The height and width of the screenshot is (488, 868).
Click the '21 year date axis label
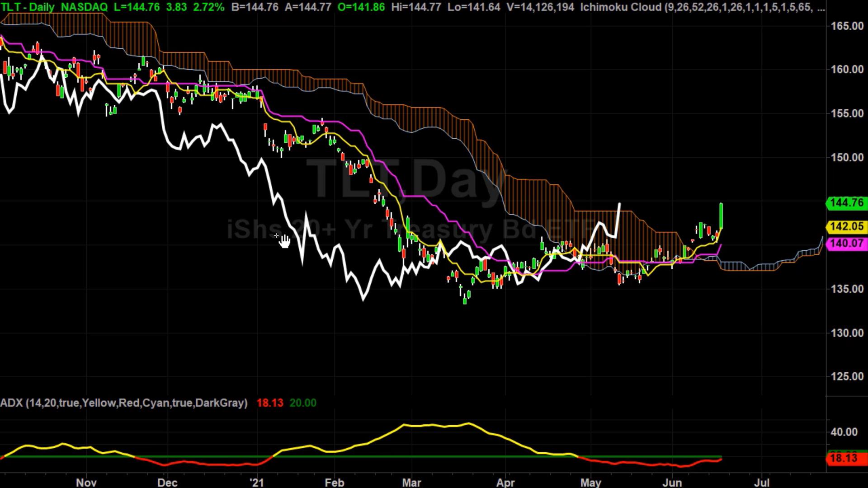click(x=257, y=482)
